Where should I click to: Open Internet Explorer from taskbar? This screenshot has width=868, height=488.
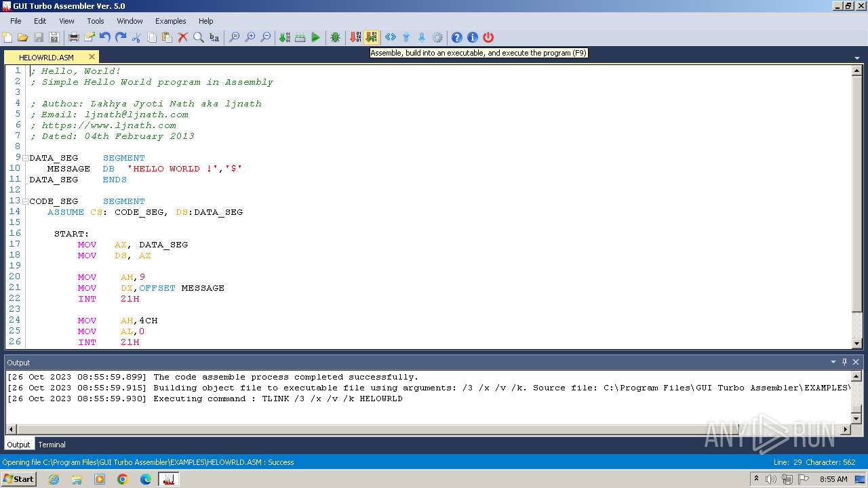(x=54, y=479)
